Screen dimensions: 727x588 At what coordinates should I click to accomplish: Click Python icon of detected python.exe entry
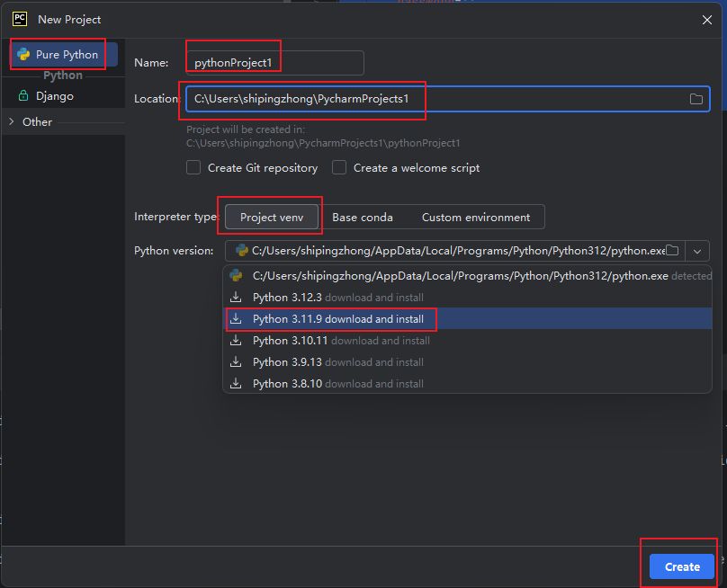(237, 276)
